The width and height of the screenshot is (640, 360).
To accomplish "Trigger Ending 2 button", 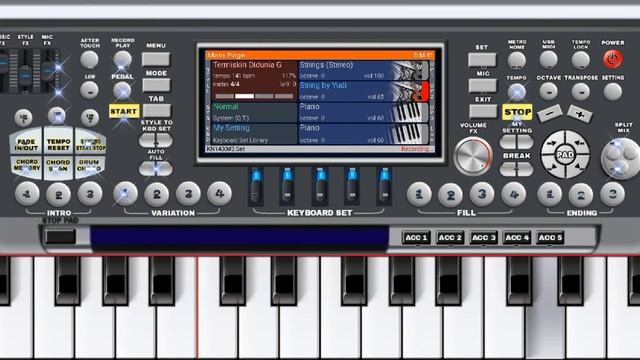I will click(x=581, y=195).
